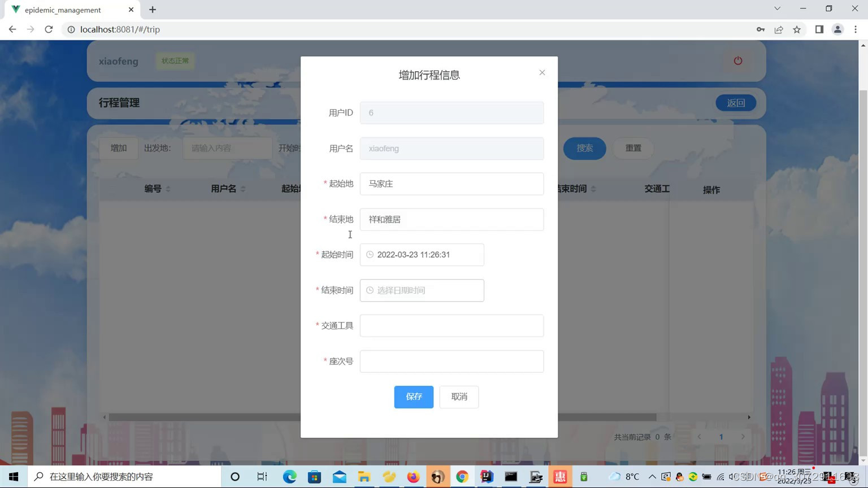Open Microsoft Store from taskbar
This screenshot has width=868, height=488.
coord(315,477)
